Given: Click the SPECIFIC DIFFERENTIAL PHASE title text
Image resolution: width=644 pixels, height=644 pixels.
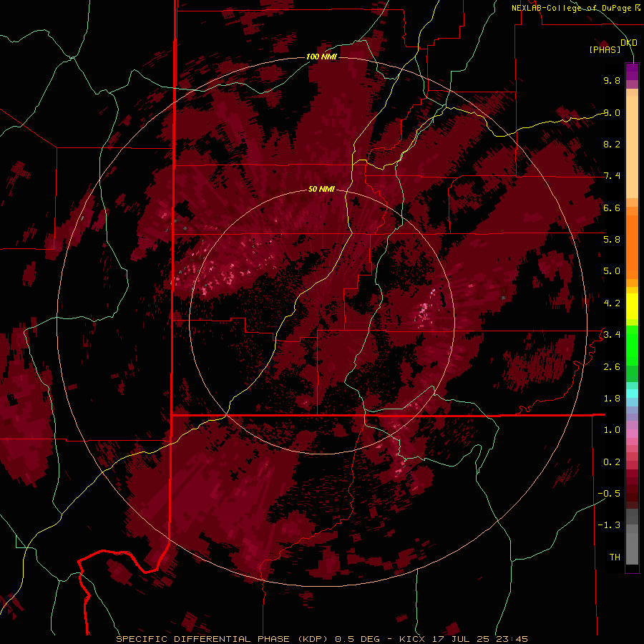Looking at the screenshot, I should coord(204,639).
